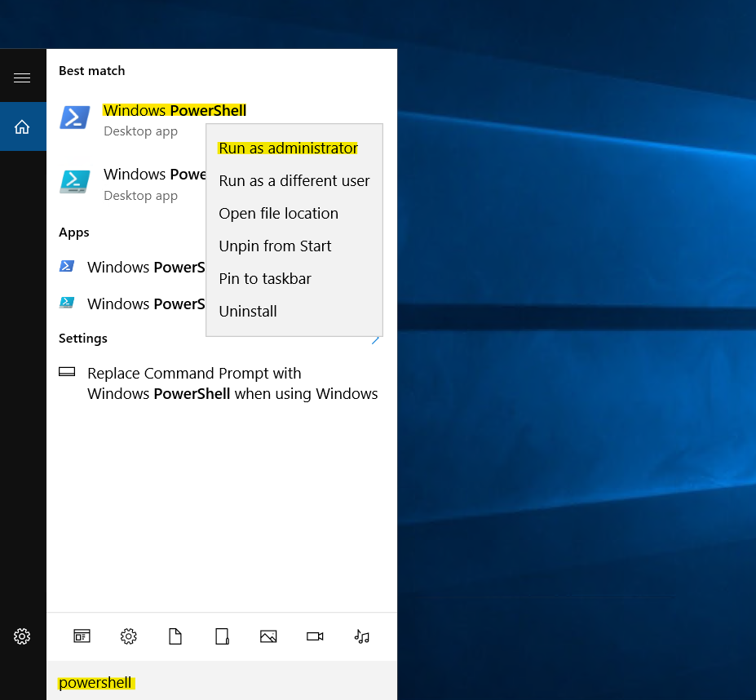The image size is (756, 700).
Task: Filter search results by Apps icon
Action: click(x=82, y=636)
